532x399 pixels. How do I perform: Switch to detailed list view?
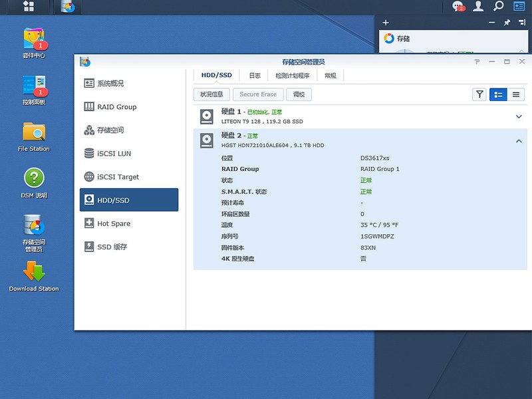pos(498,94)
